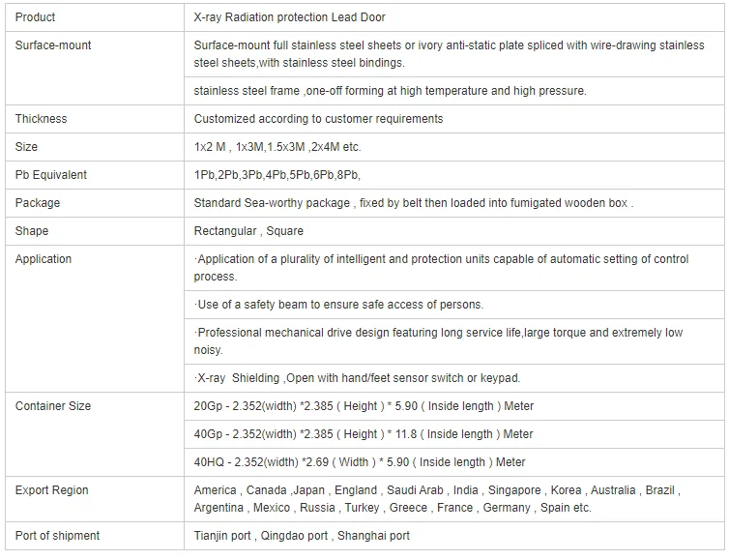Select the Size row label

point(27,147)
